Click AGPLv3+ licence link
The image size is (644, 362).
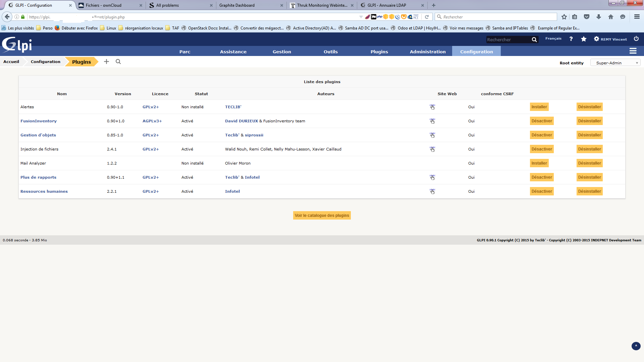[x=152, y=121]
